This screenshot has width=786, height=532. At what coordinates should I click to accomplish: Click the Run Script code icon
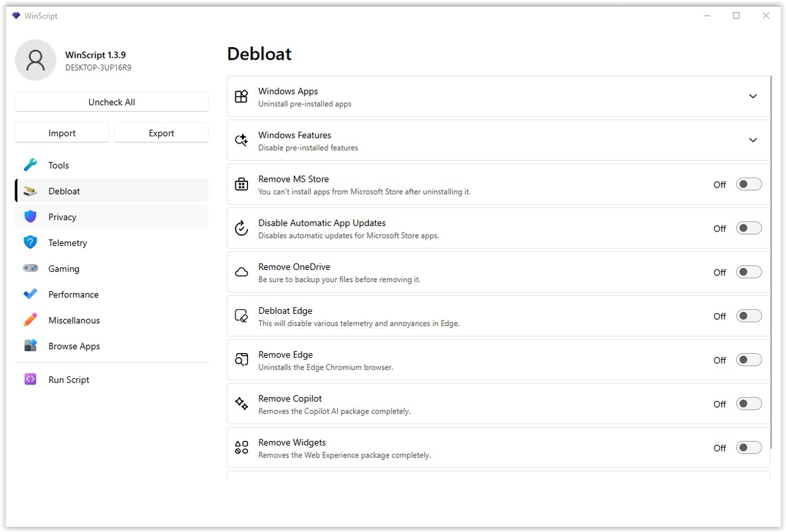[x=30, y=380]
